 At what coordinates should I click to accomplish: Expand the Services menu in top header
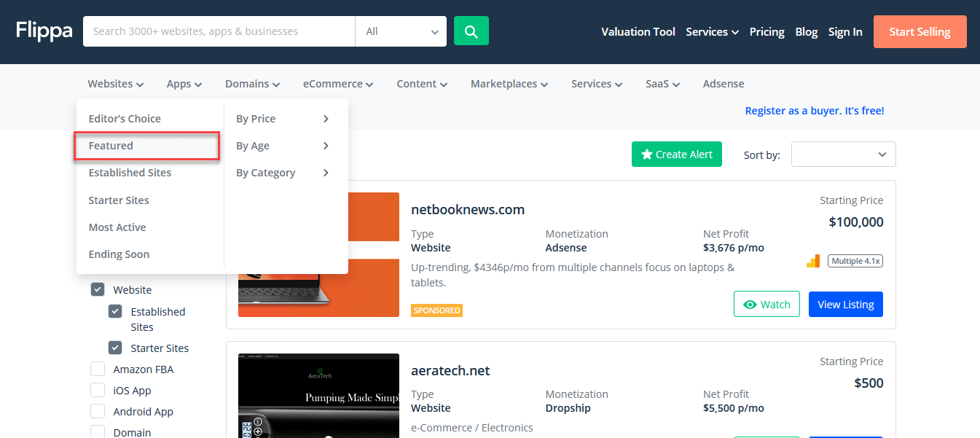click(712, 31)
